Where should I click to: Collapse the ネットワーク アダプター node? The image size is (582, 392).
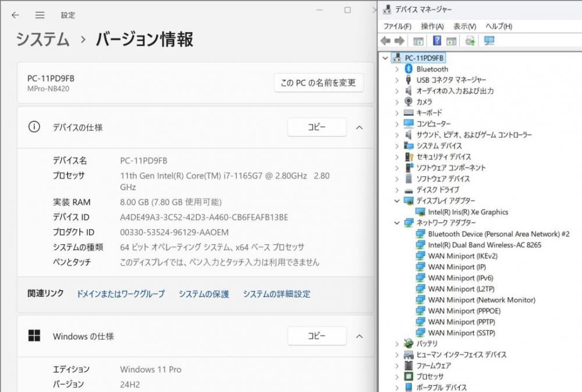pos(397,223)
